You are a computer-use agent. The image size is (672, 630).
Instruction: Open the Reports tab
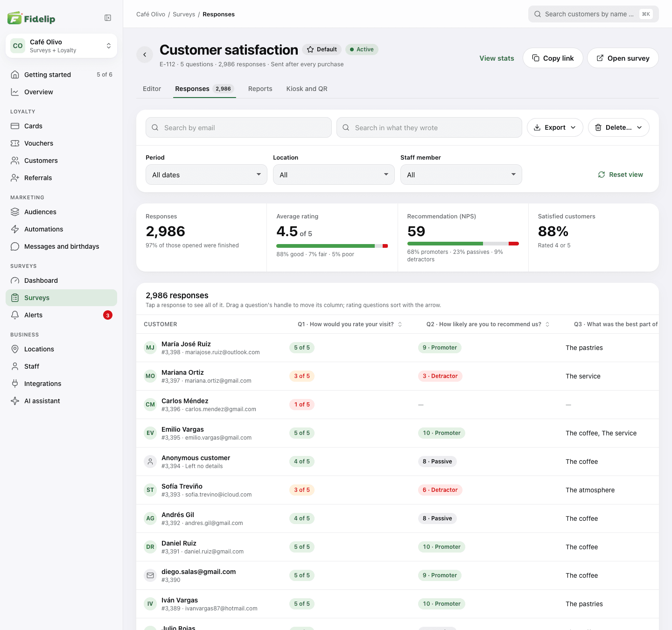260,89
